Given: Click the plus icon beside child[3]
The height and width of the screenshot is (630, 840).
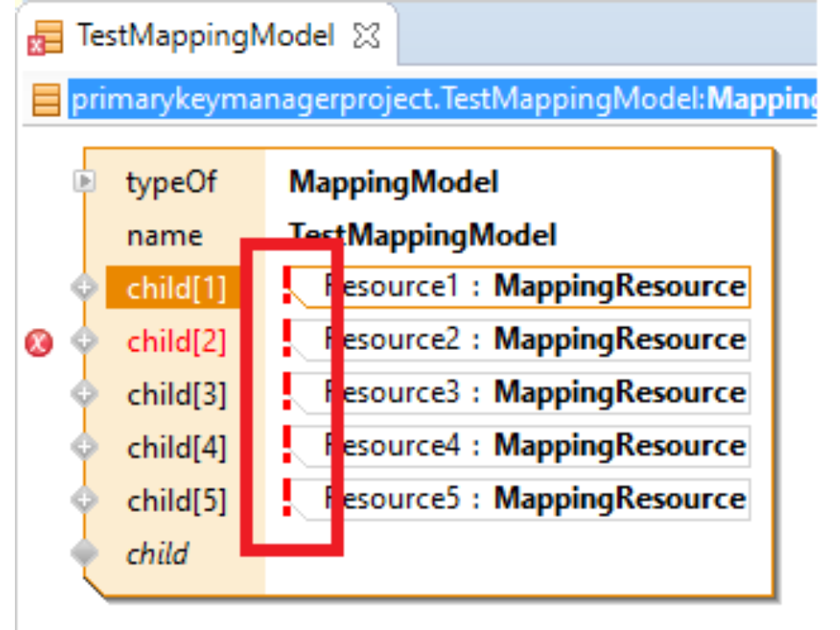Looking at the screenshot, I should pyautogui.click(x=85, y=394).
